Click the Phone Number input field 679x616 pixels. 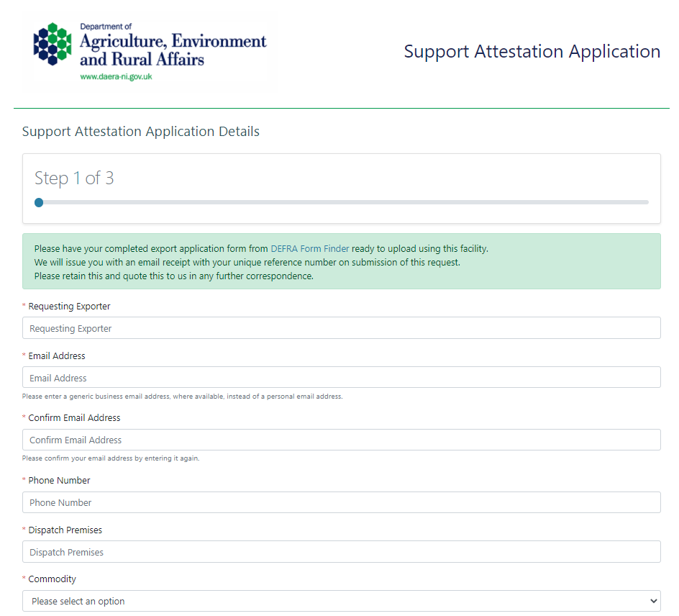341,502
